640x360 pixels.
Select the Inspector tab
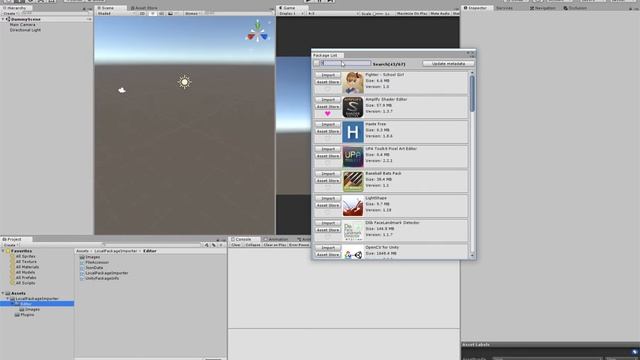tap(476, 8)
